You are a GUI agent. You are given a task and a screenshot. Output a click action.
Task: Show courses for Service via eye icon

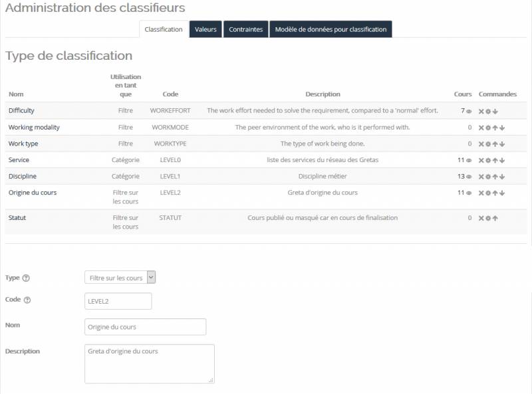tap(469, 160)
